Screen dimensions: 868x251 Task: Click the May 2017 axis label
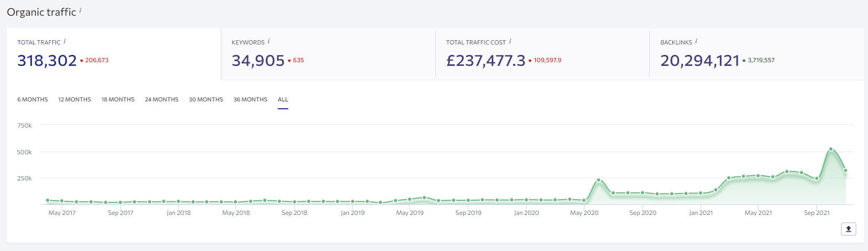[62, 213]
